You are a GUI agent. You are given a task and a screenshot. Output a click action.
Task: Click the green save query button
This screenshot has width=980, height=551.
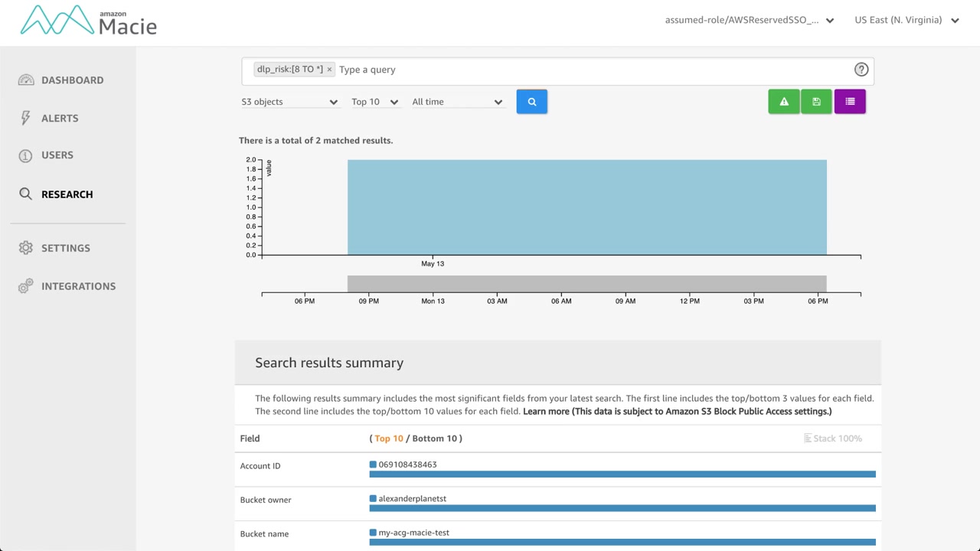click(x=816, y=102)
